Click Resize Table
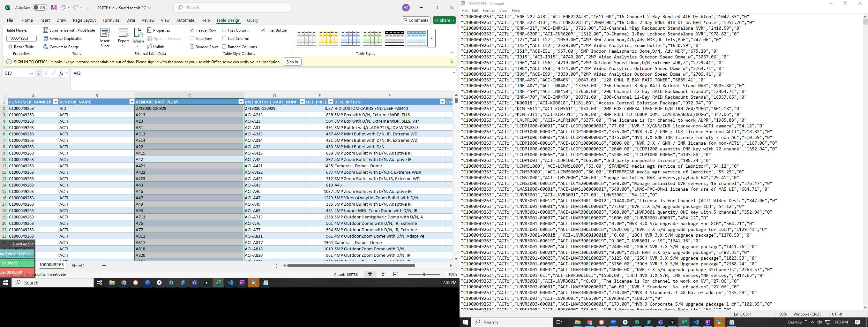 click(x=21, y=47)
